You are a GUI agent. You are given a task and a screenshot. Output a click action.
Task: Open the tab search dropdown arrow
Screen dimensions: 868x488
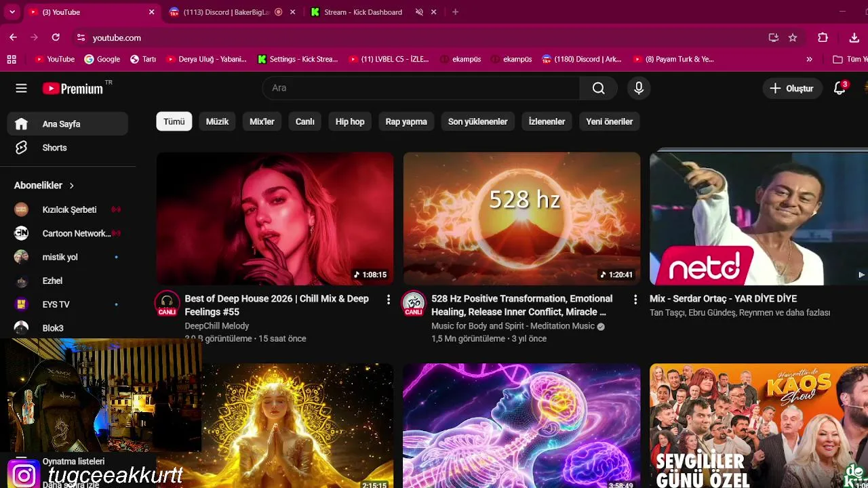(12, 12)
